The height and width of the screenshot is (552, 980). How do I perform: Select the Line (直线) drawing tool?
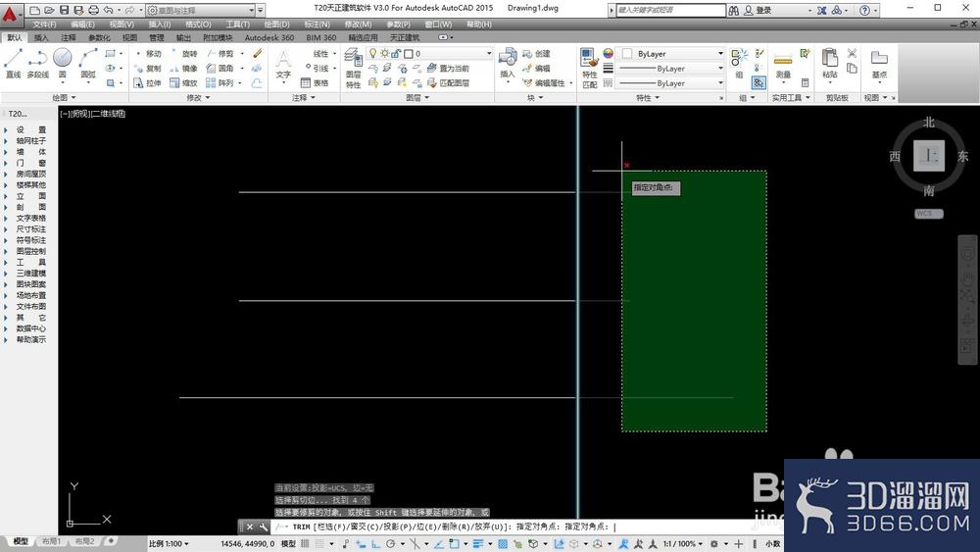coord(13,64)
